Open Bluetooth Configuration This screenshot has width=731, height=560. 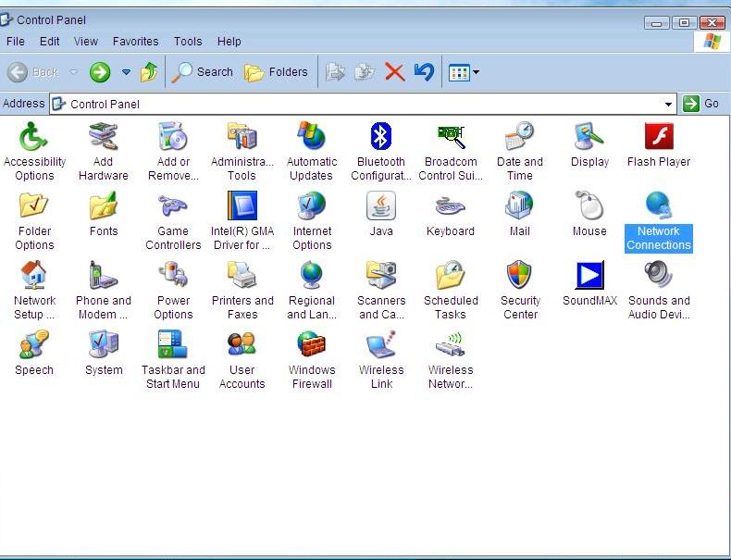(x=381, y=151)
